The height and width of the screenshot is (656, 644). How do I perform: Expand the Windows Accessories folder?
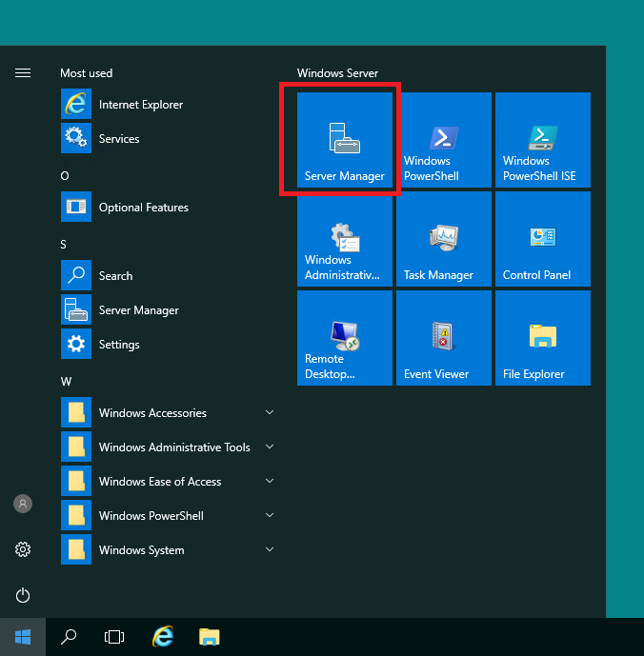click(x=169, y=412)
